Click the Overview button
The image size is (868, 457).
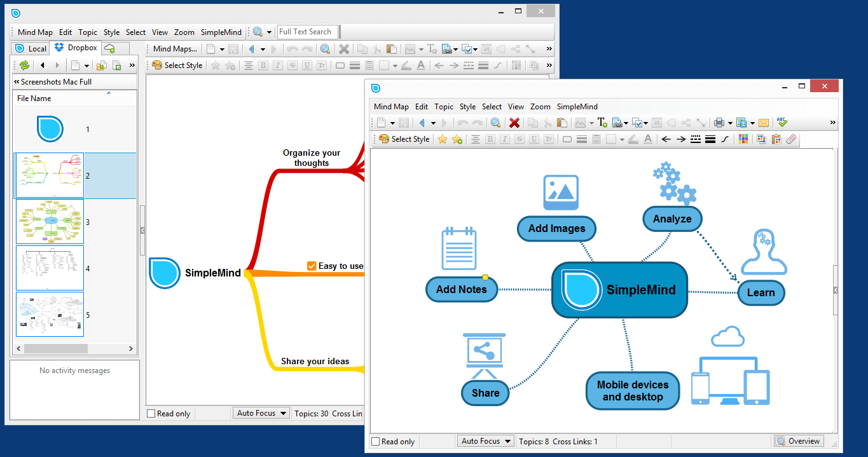tap(798, 441)
